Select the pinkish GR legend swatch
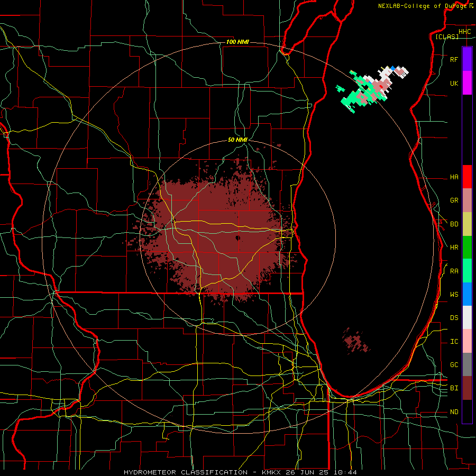476x476 pixels. 467,200
